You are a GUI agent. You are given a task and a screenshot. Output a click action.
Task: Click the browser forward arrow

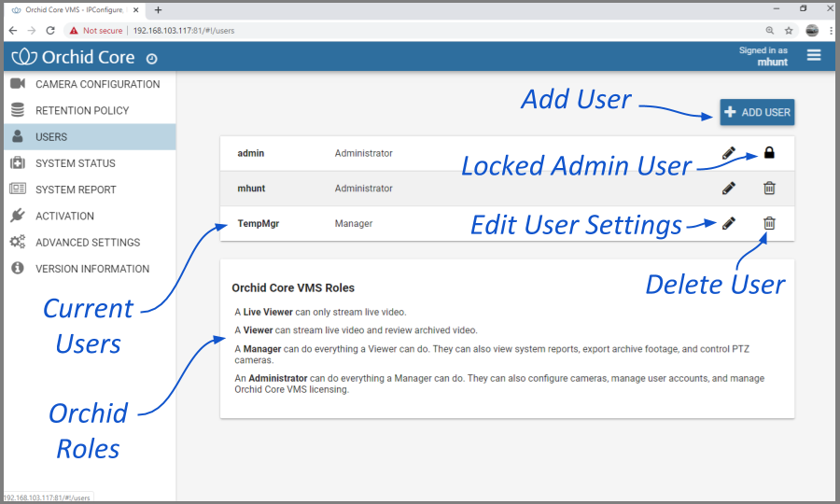point(32,31)
